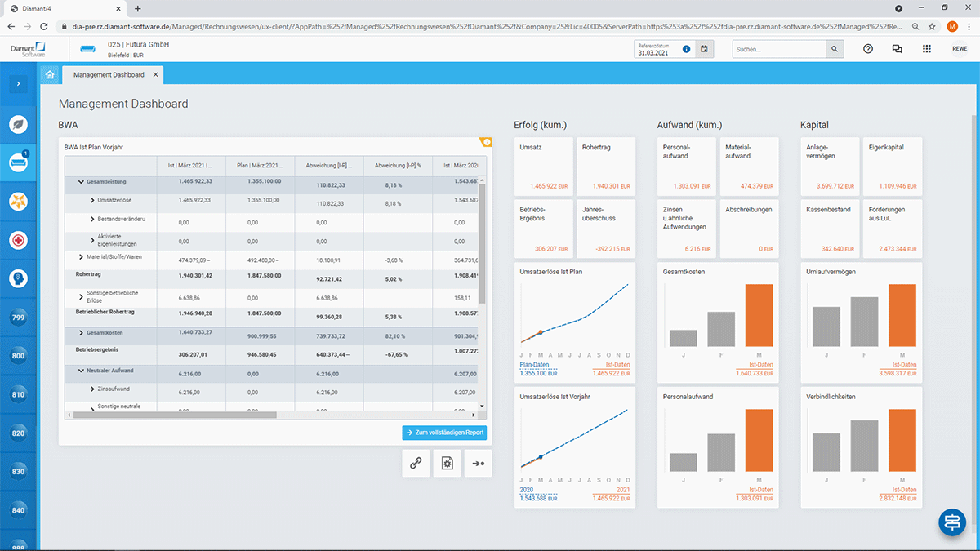
Task: Switch to the Management Dashboard tab
Action: click(109, 74)
